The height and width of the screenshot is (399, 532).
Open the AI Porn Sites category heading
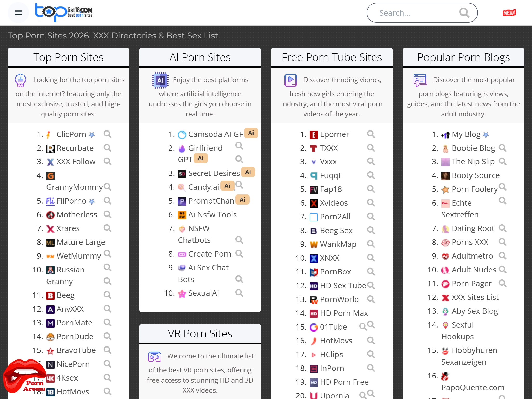[200, 57]
